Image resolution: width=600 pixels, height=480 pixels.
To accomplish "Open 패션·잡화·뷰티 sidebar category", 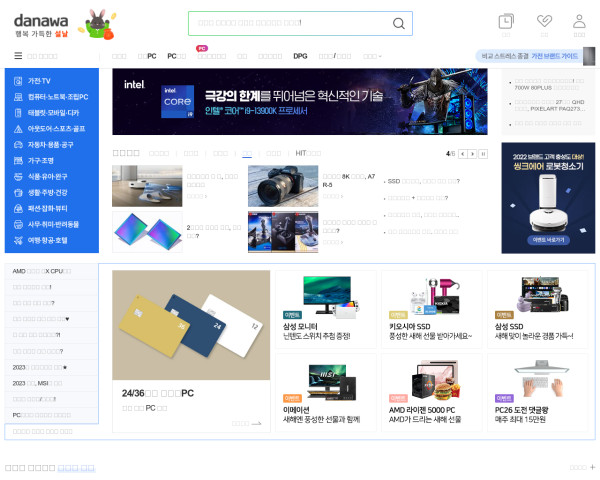I will 52,208.
